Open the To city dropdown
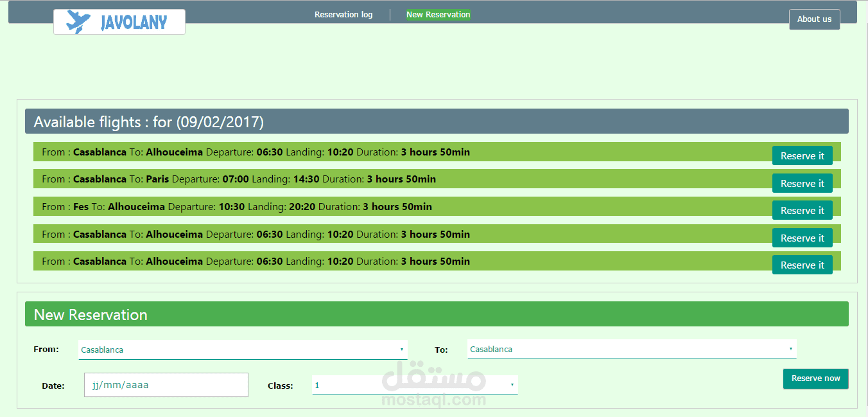 pos(632,349)
